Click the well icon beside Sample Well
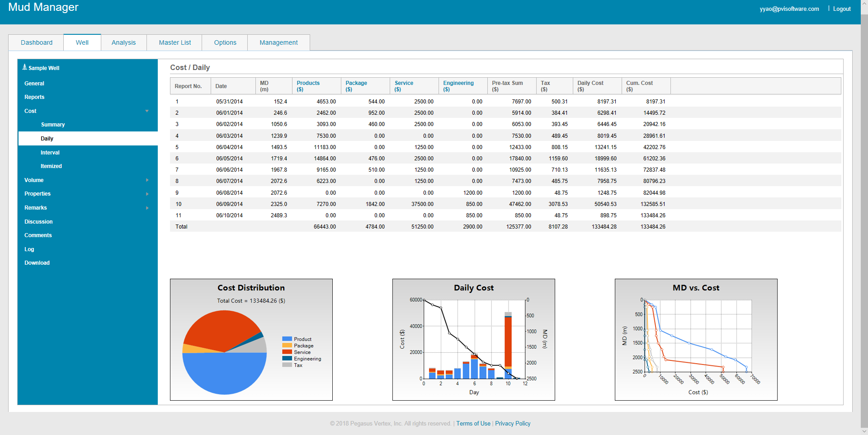868x435 pixels. click(x=24, y=67)
